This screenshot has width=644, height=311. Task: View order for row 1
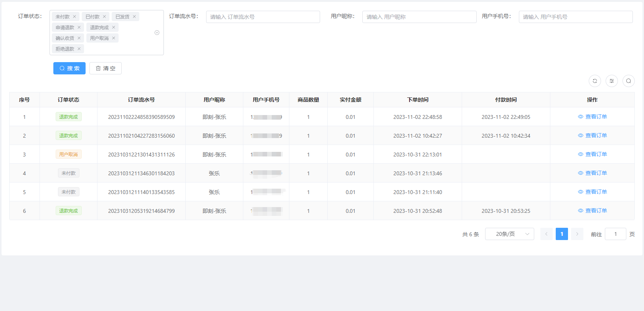592,117
